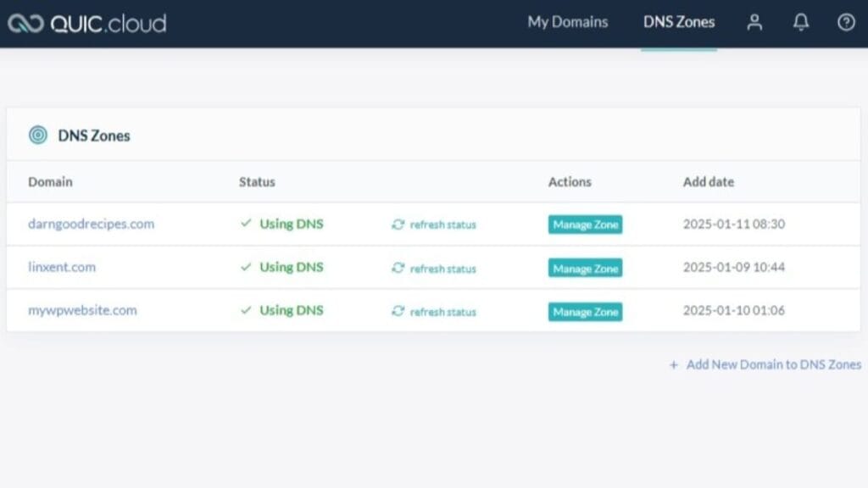Click refresh status text for mywpwebsite.com
The height and width of the screenshot is (488, 868).
point(442,311)
